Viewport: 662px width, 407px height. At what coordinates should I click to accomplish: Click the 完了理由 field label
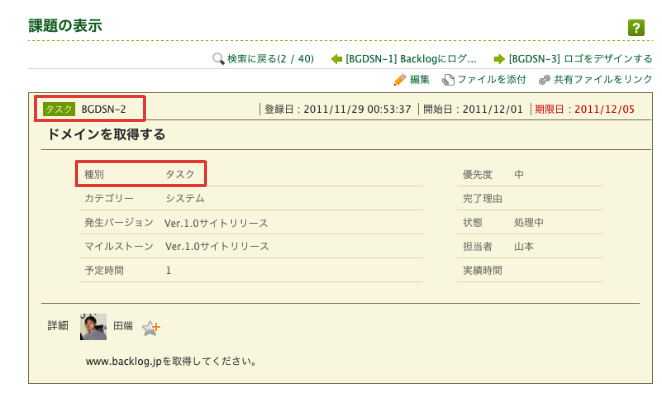point(483,198)
